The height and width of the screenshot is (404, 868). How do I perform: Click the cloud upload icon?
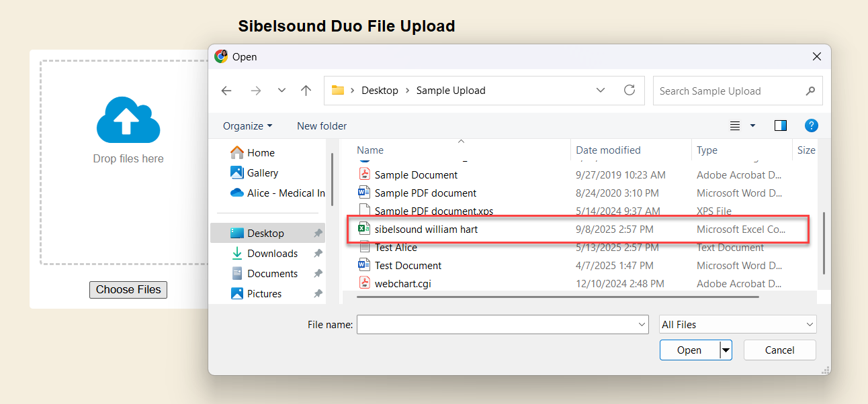pyautogui.click(x=128, y=120)
